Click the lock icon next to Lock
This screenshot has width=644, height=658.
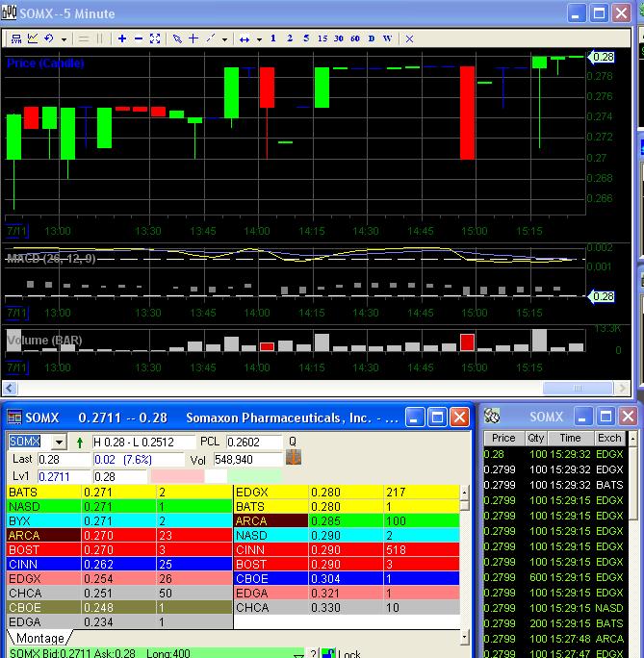click(328, 653)
